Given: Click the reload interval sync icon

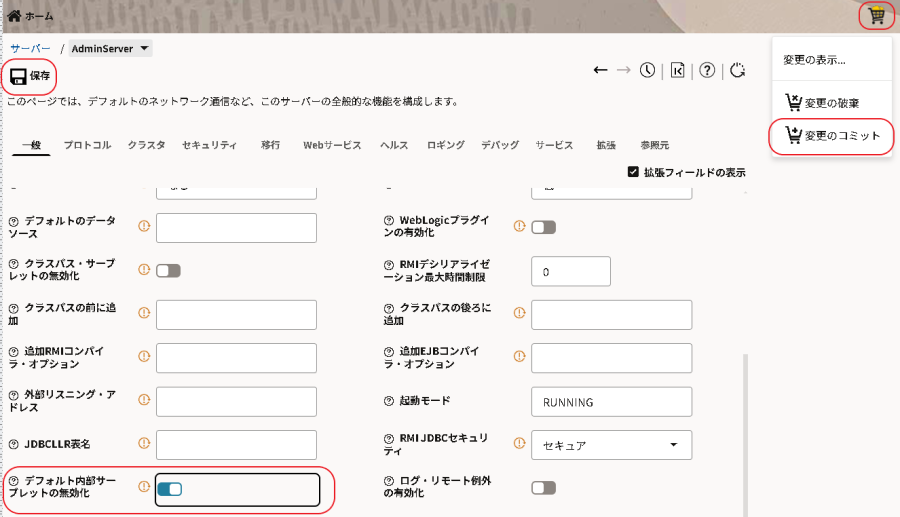Looking at the screenshot, I should click(x=738, y=70).
